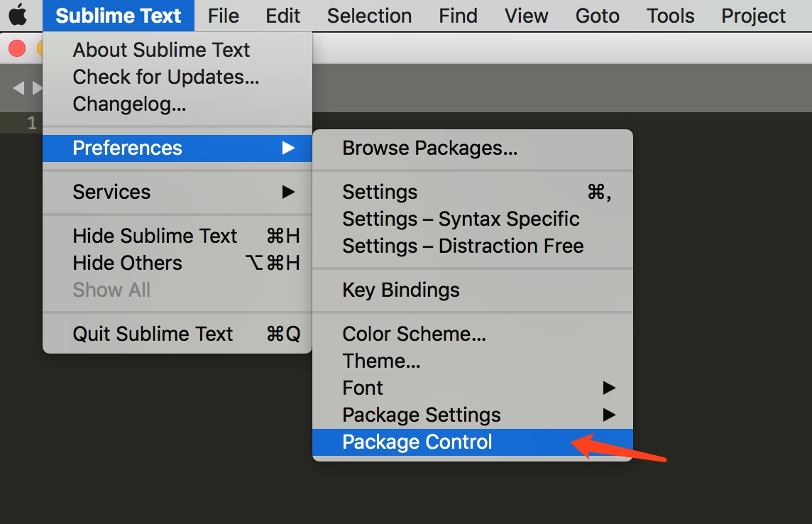Open Settings with ⌘, shortcut
812x524 pixels.
(x=472, y=192)
